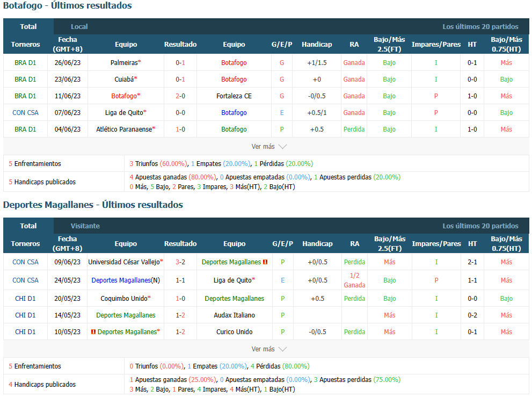Click the 2-1 half-time score
This screenshot has height=397, width=532.
[472, 262]
